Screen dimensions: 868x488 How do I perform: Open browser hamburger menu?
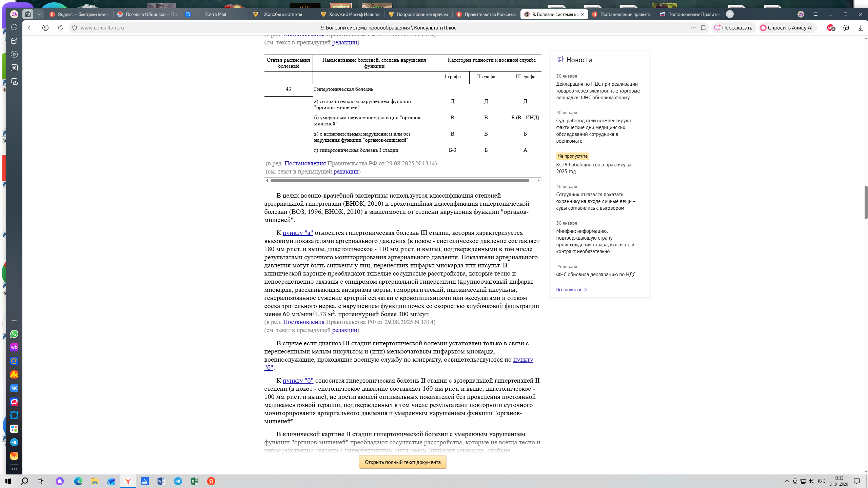click(816, 14)
